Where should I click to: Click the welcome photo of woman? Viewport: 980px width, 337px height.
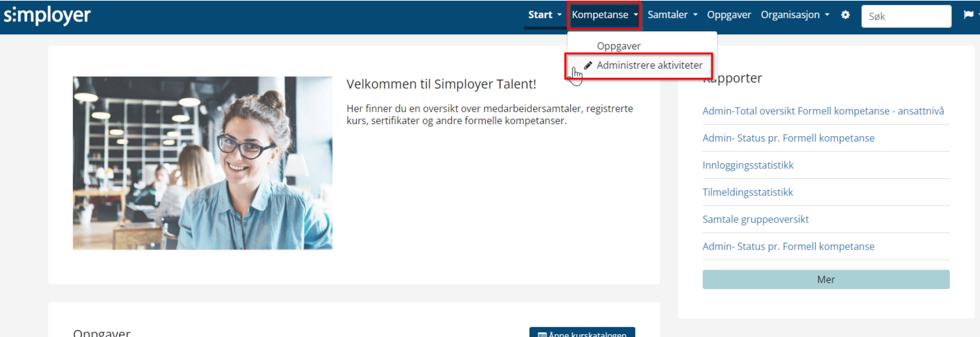point(202,163)
